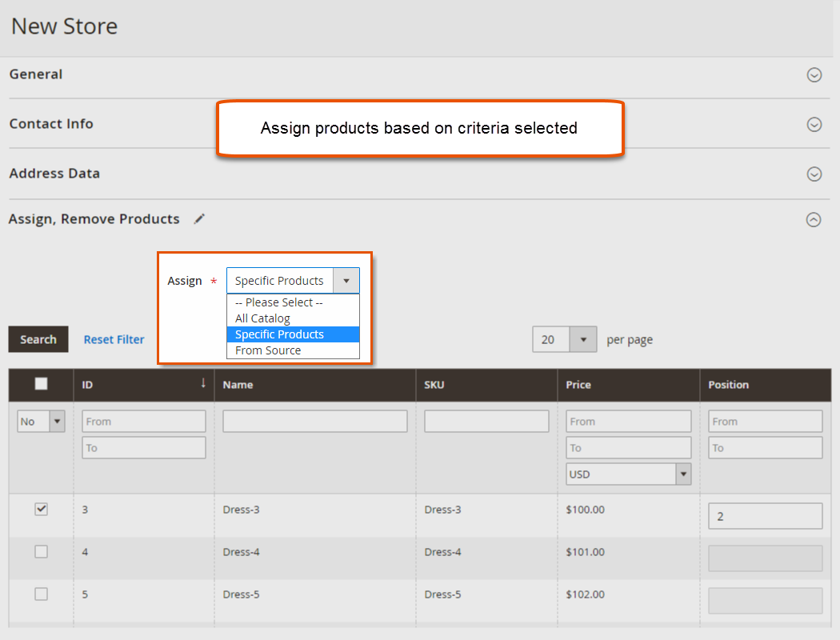Open the 20 per page dropdown
This screenshot has width=840, height=640.
point(564,339)
